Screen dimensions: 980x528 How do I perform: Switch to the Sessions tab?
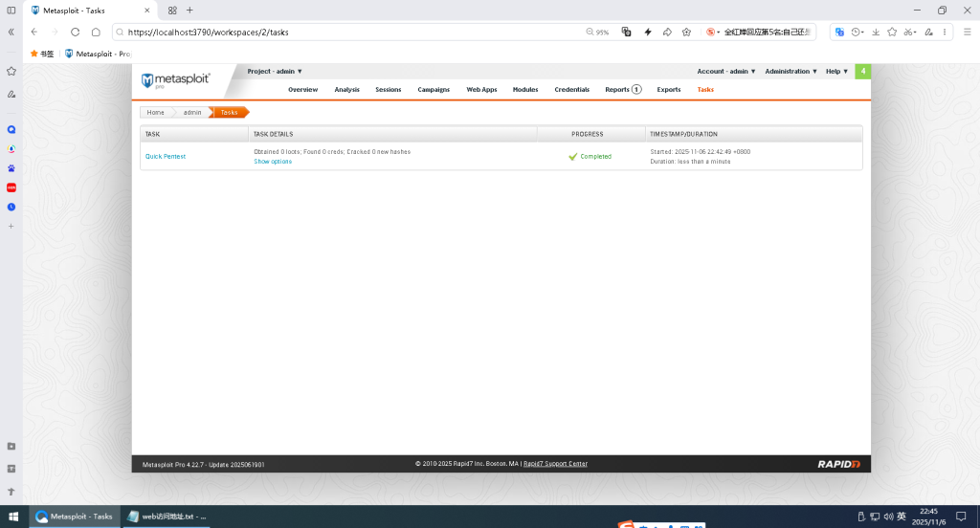[x=389, y=90]
